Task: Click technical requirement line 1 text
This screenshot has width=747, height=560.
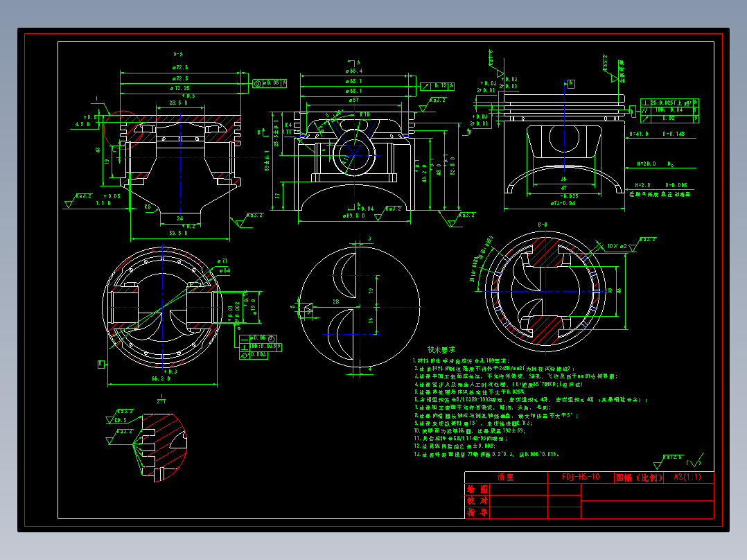Action: (x=461, y=361)
